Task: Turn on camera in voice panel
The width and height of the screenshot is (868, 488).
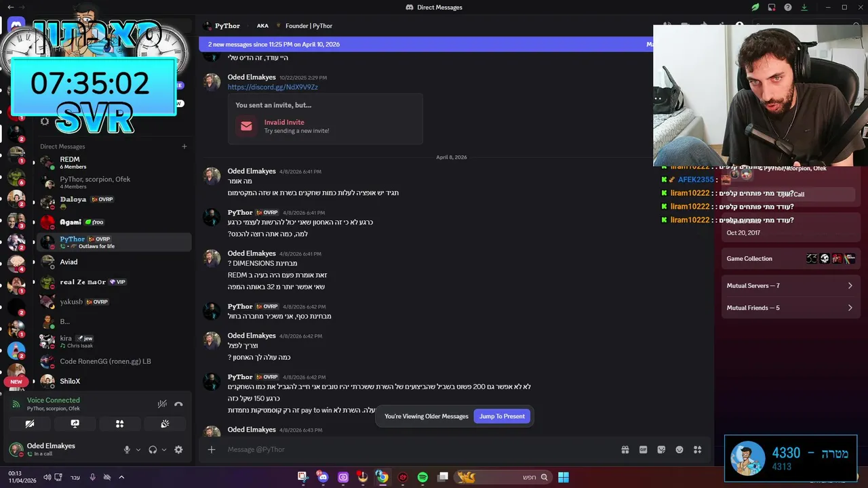Action: point(30,424)
